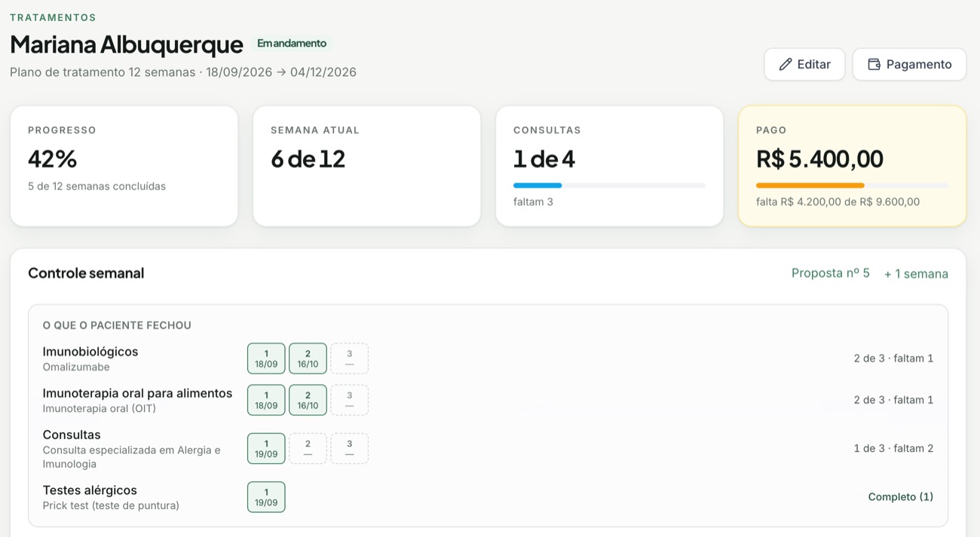980x537 pixels.
Task: Click the Controle semanal heading
Action: coord(86,273)
